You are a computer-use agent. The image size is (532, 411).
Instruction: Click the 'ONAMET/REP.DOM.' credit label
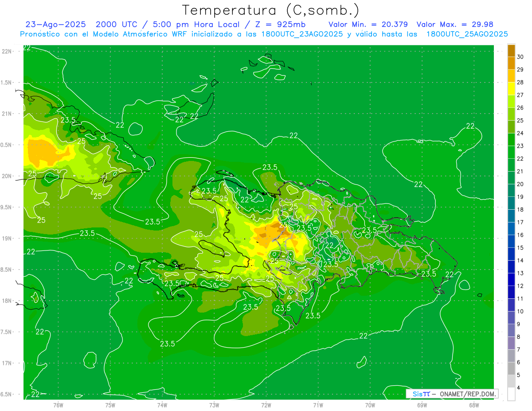point(467,394)
